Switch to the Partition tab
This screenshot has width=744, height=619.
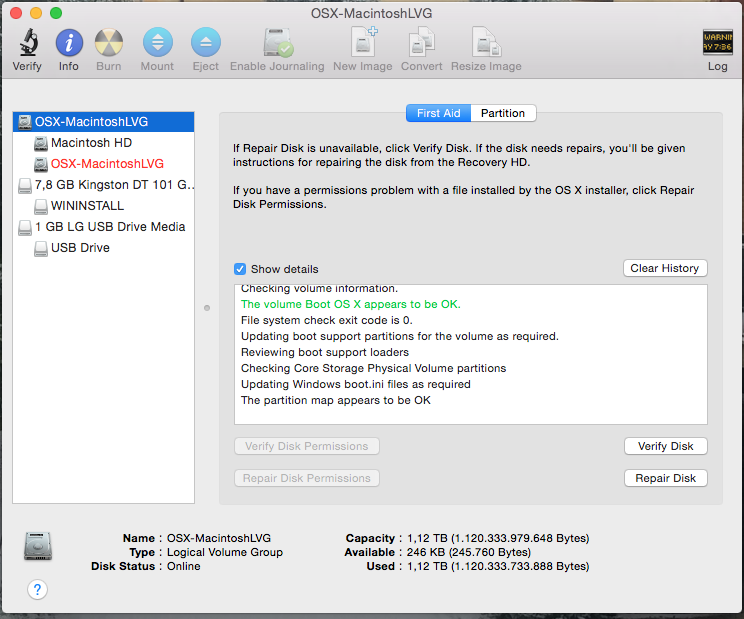click(503, 113)
